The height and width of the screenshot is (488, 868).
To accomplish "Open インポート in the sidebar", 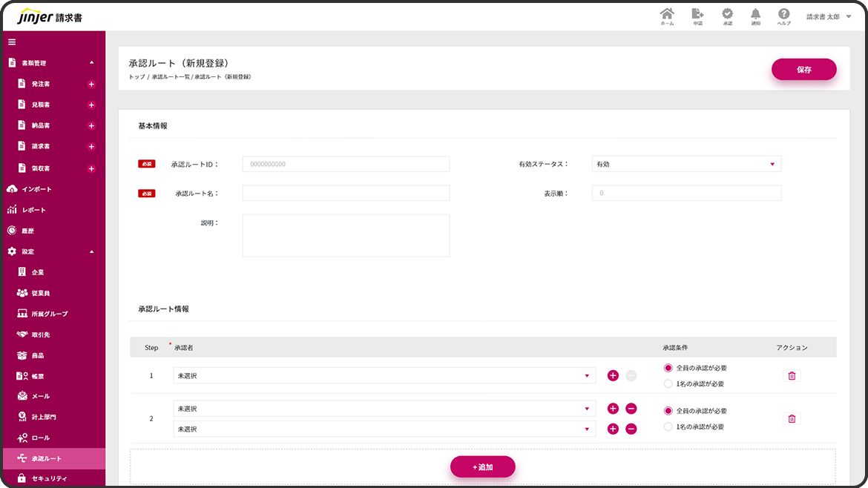I will tap(37, 189).
